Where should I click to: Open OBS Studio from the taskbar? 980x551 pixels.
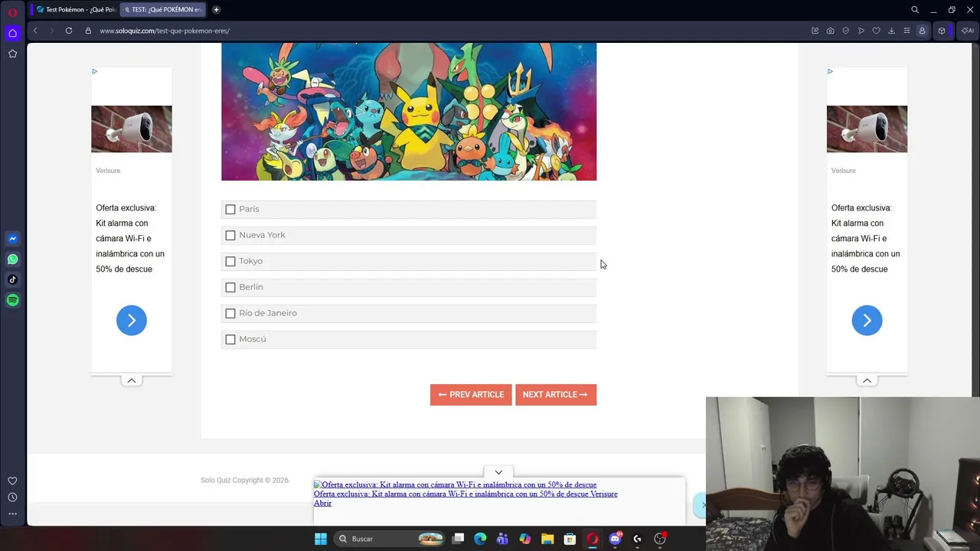pos(660,539)
